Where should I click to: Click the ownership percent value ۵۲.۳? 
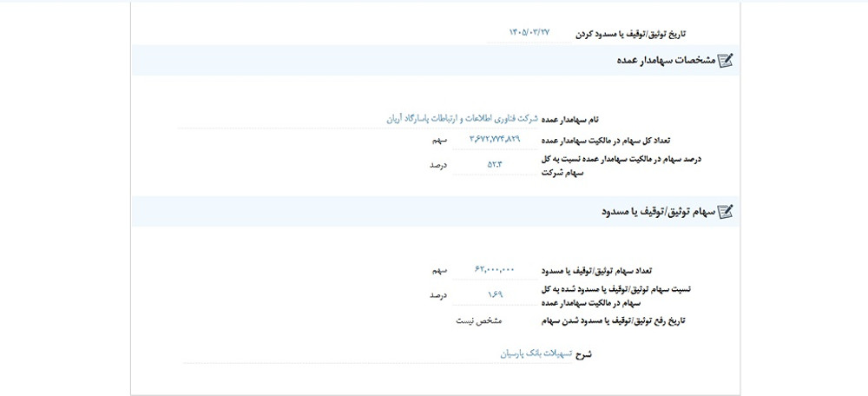[x=495, y=164]
